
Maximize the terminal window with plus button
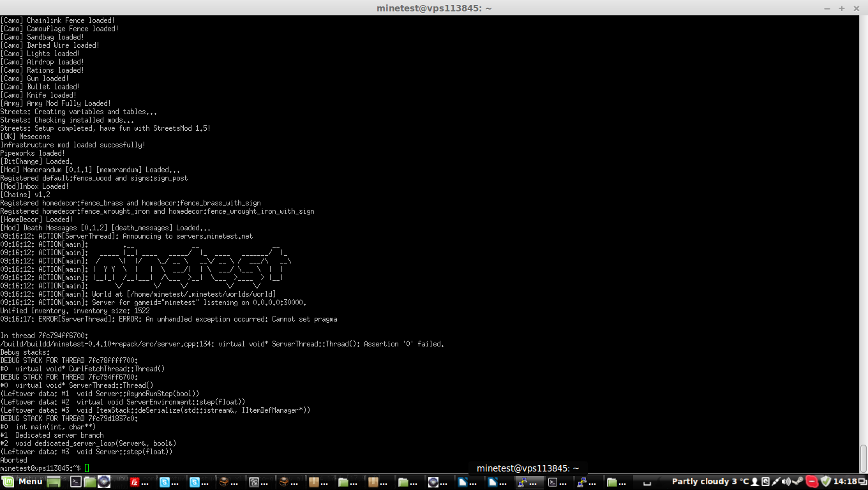[841, 8]
